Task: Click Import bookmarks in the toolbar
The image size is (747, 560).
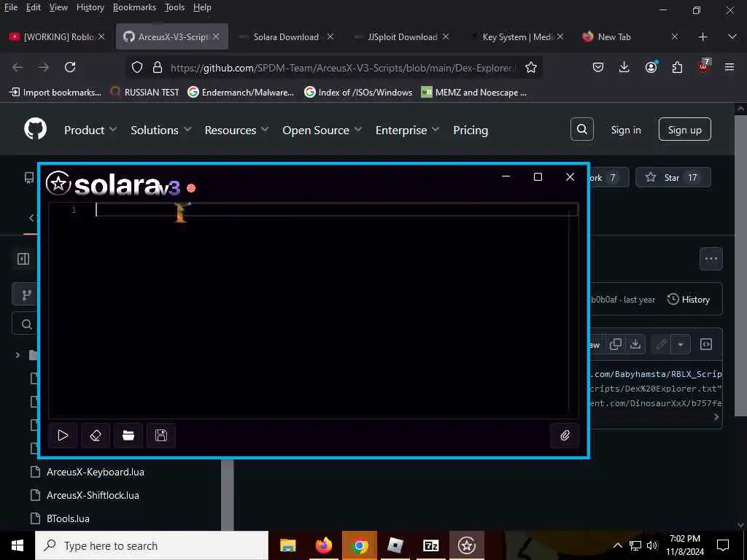Action: [x=55, y=93]
